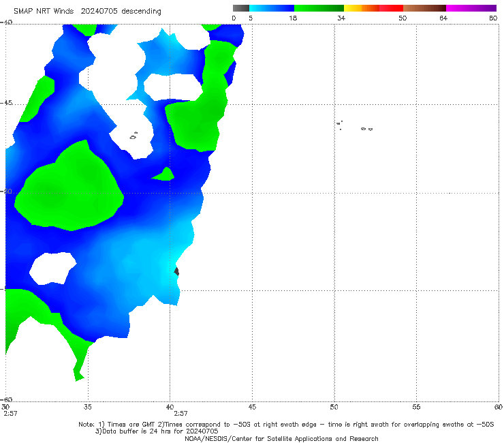Click the green 18-34 colorbar segment
Screen dimensions: 504x443
(319, 8)
